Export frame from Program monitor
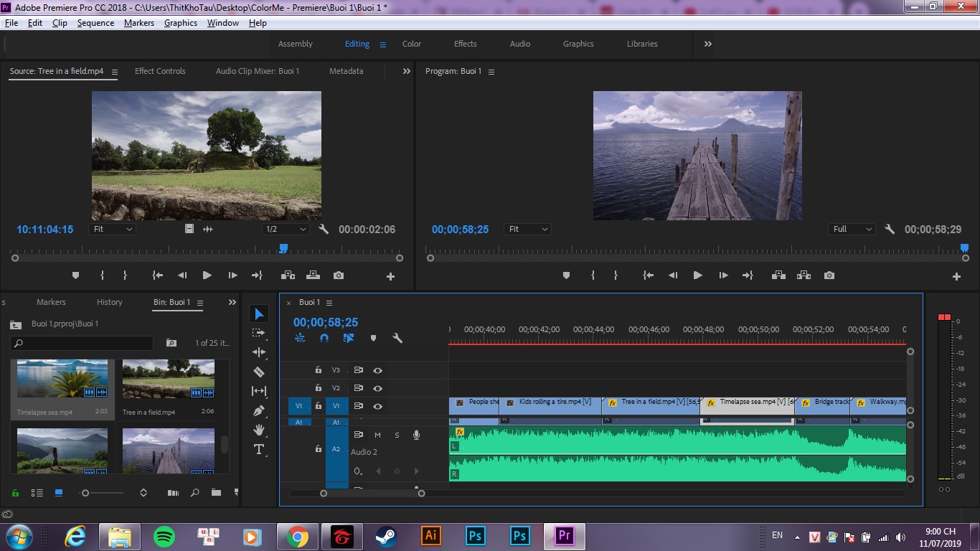The width and height of the screenshot is (980, 551). [x=829, y=275]
